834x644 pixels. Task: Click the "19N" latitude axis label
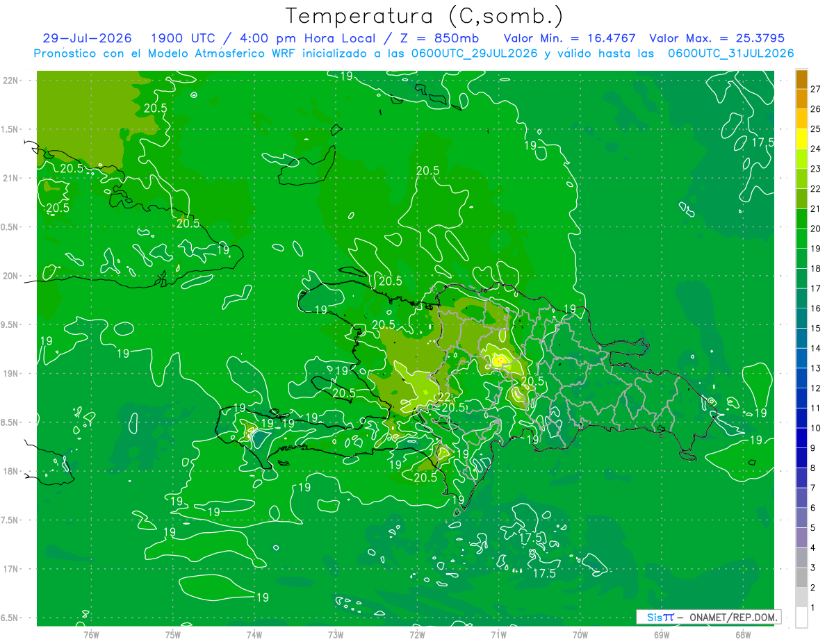click(10, 374)
